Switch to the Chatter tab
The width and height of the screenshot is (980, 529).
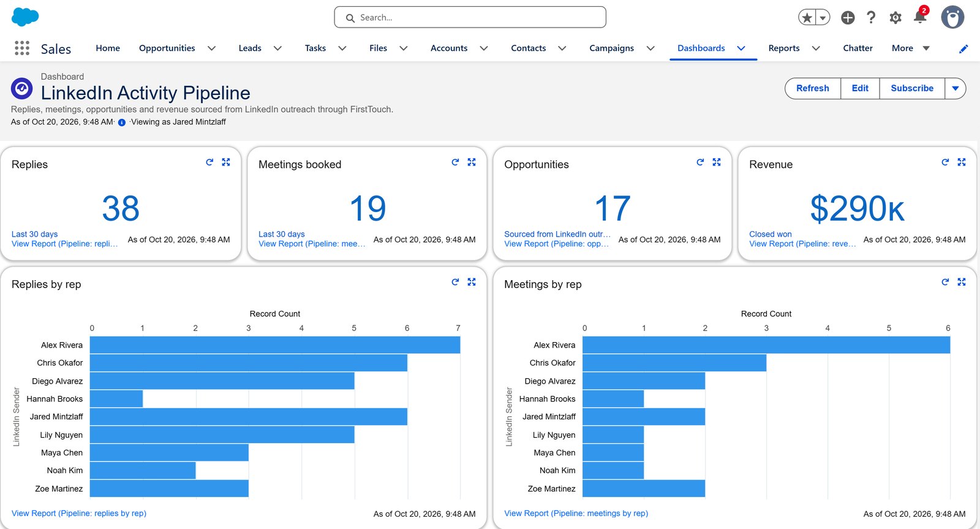click(858, 48)
